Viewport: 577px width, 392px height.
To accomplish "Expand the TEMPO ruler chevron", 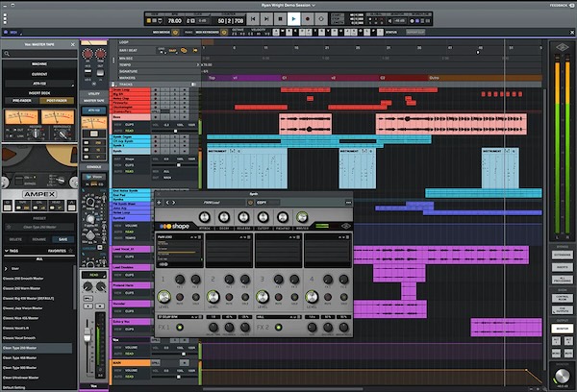I will pos(198,64).
